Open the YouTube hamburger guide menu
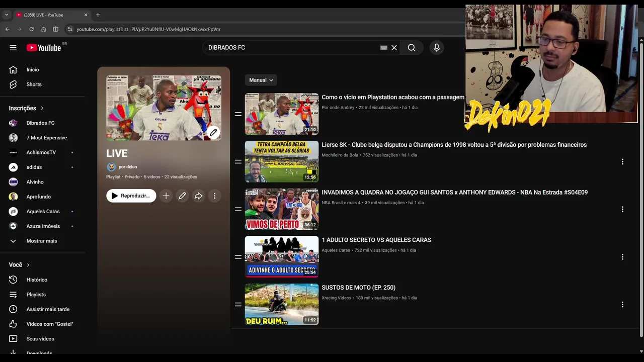644x362 pixels. coord(13,48)
